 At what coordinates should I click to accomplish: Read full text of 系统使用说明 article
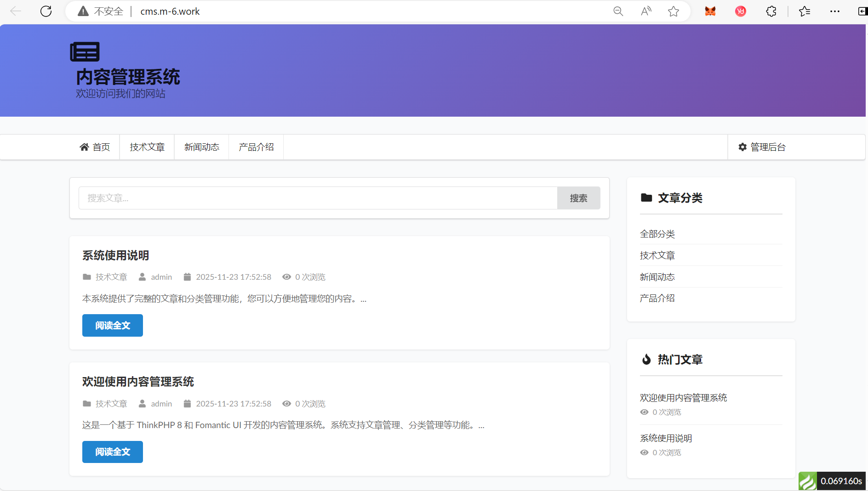click(x=113, y=325)
